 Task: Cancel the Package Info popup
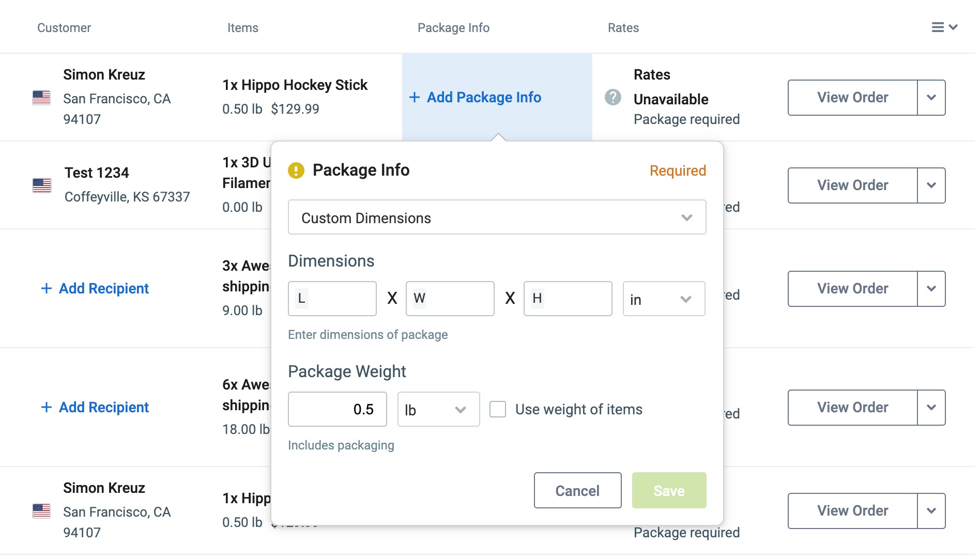click(x=577, y=490)
